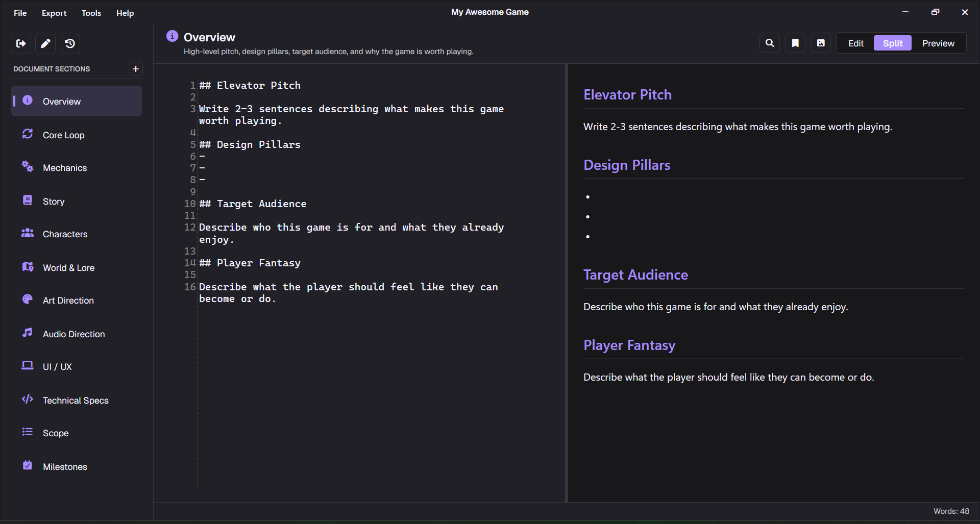Open the Art Direction section
The width and height of the screenshot is (980, 524).
coord(77,301)
